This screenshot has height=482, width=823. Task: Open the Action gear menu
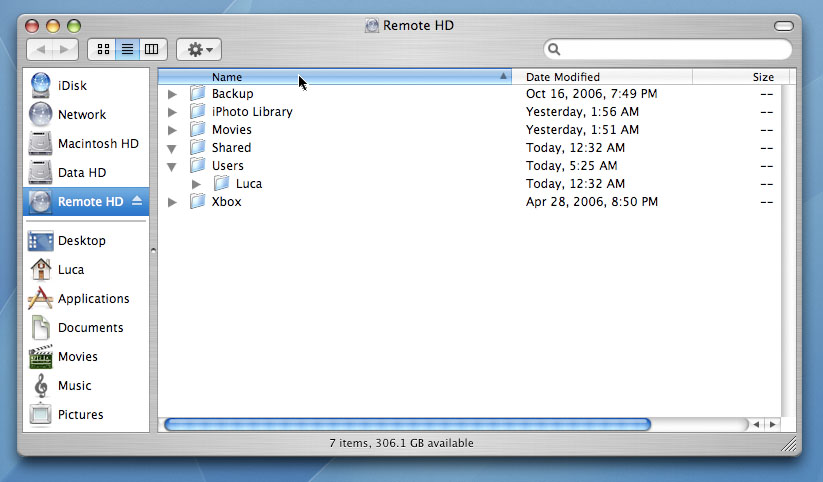199,49
